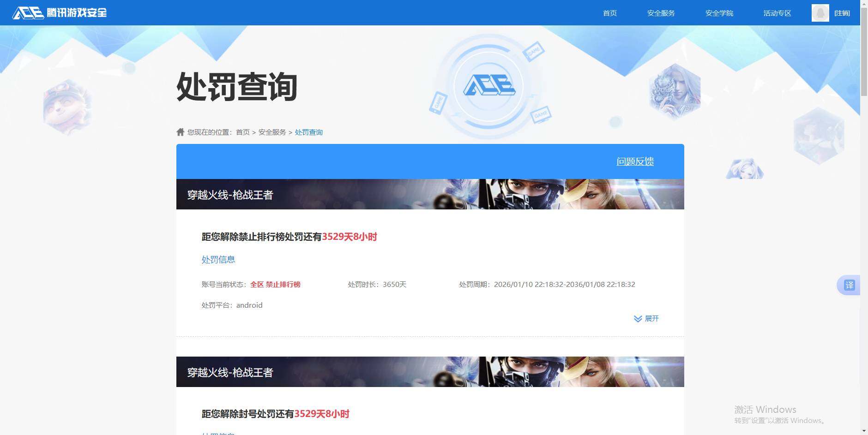
Task: Expand details with 展开 in first card
Action: tap(646, 319)
